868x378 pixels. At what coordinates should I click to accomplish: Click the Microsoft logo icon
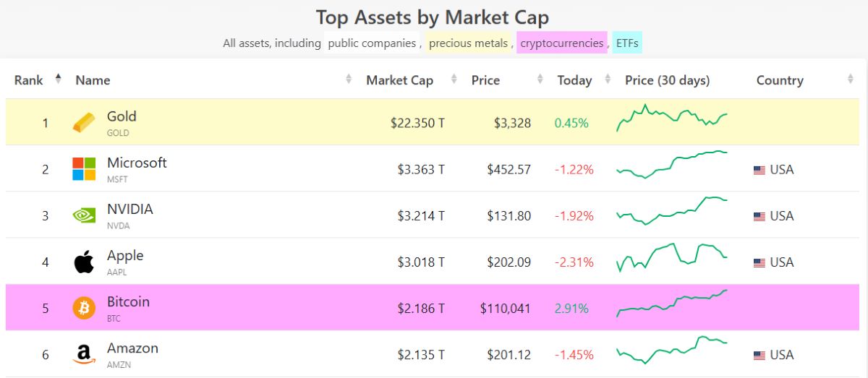pyautogui.click(x=84, y=169)
